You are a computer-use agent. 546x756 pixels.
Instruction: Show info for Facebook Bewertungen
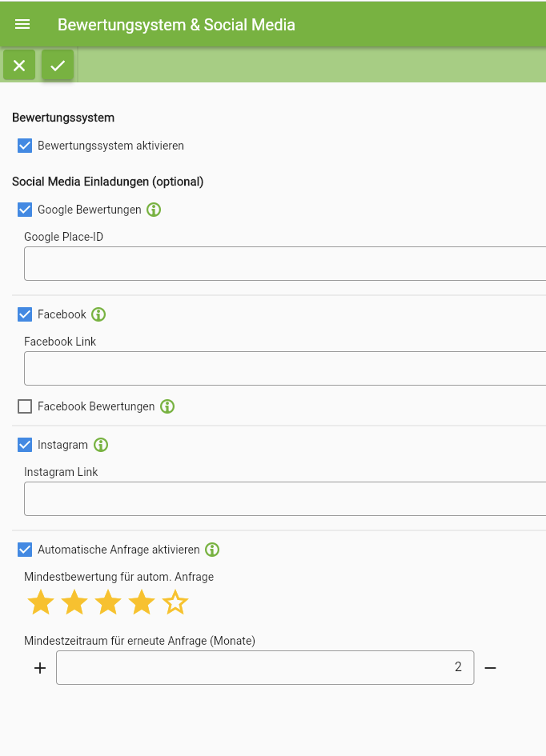pos(167,406)
